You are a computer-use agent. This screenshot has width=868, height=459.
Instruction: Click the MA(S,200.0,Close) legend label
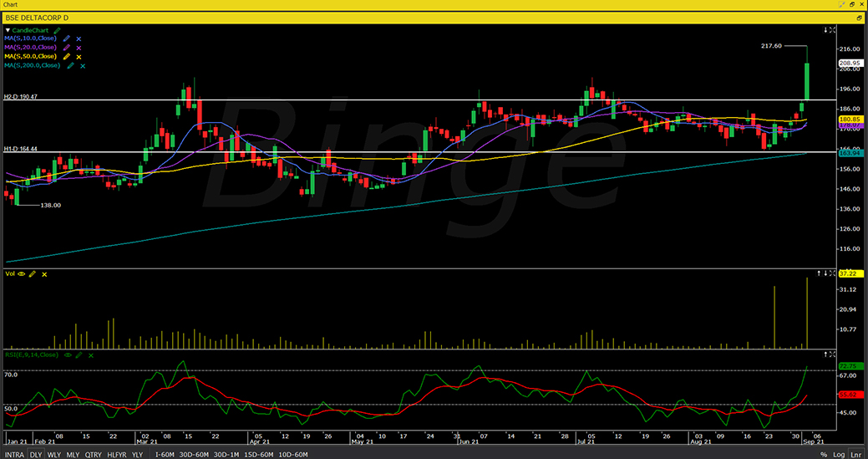tap(32, 65)
